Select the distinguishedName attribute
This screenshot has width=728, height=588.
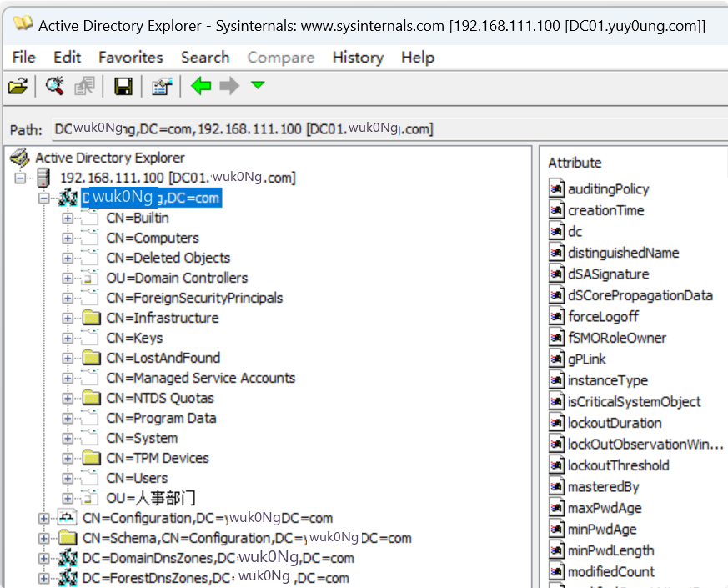click(x=623, y=253)
